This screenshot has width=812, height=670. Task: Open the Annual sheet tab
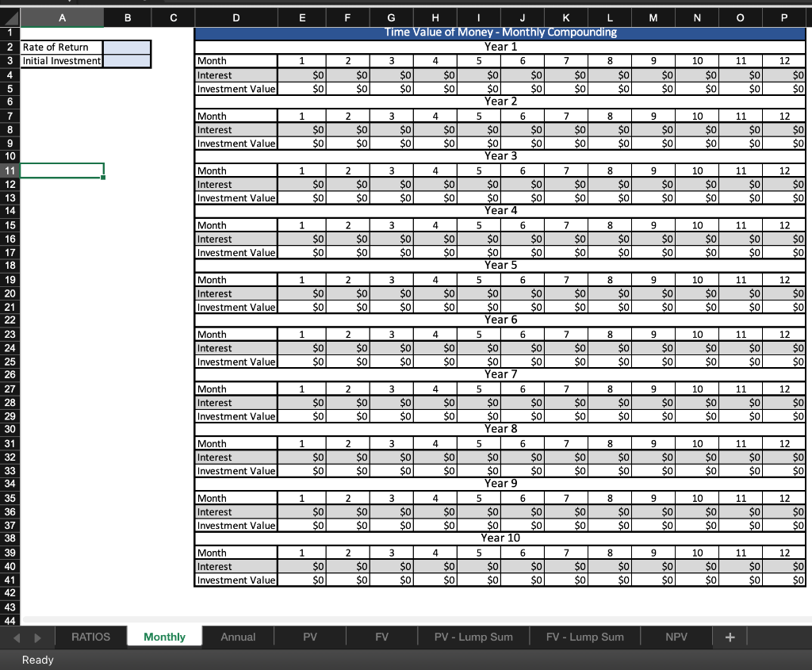pyautogui.click(x=238, y=637)
